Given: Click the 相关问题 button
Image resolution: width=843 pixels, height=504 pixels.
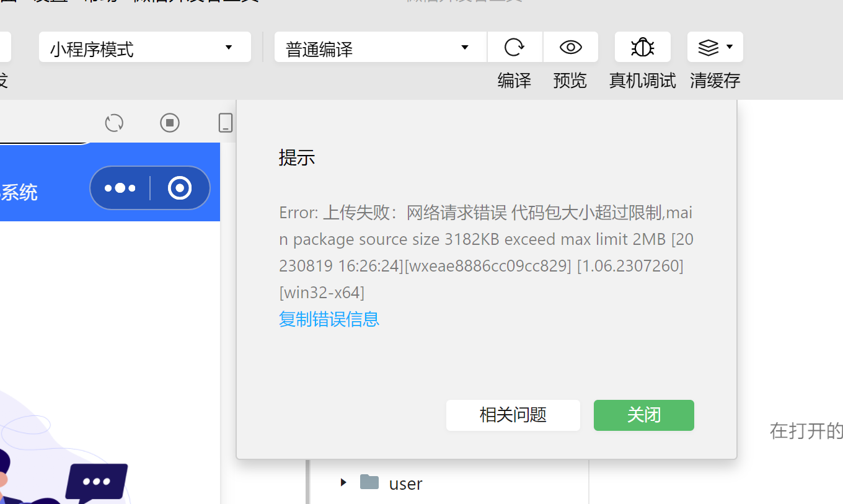Looking at the screenshot, I should point(513,415).
